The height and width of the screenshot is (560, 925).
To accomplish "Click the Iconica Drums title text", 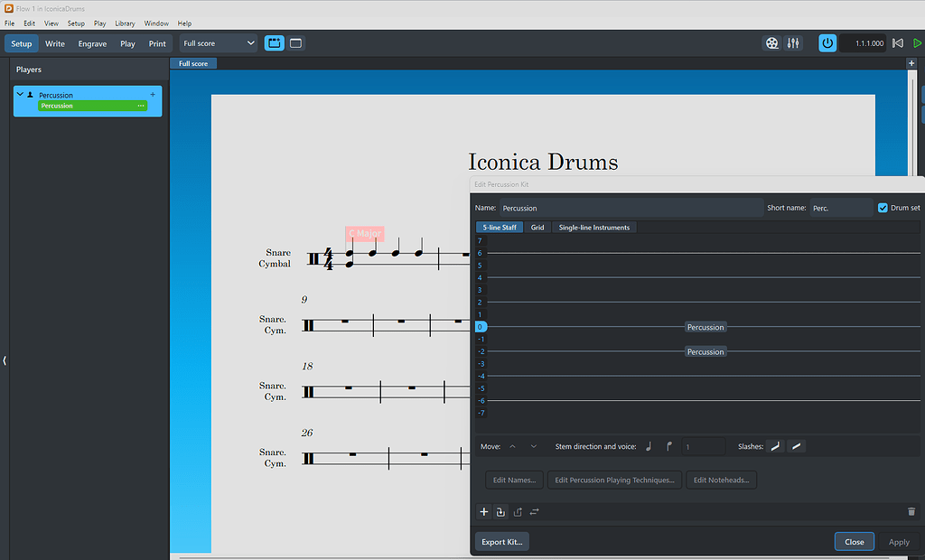I will [543, 162].
